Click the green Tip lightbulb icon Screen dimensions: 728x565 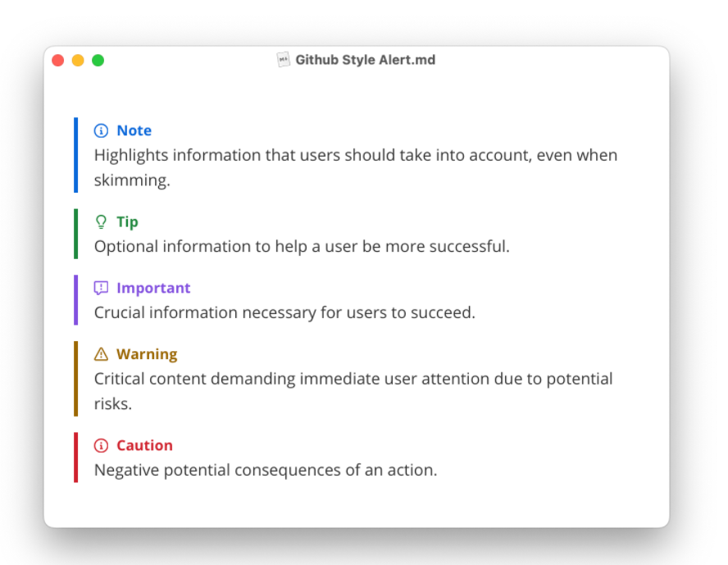tap(101, 222)
